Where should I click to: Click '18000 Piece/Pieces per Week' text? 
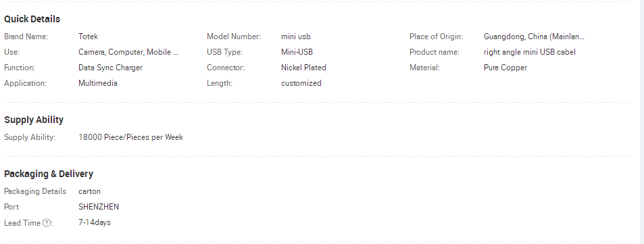pos(130,138)
